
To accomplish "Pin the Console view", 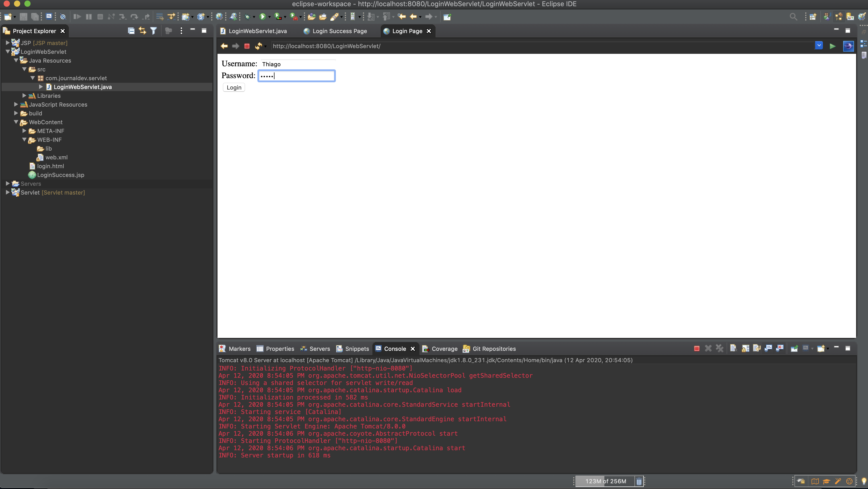I will click(x=794, y=349).
